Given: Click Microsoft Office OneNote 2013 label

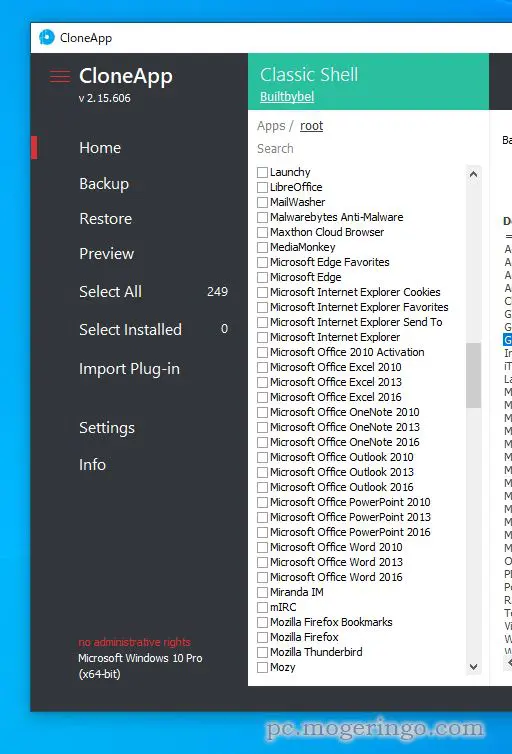Looking at the screenshot, I should [345, 427].
